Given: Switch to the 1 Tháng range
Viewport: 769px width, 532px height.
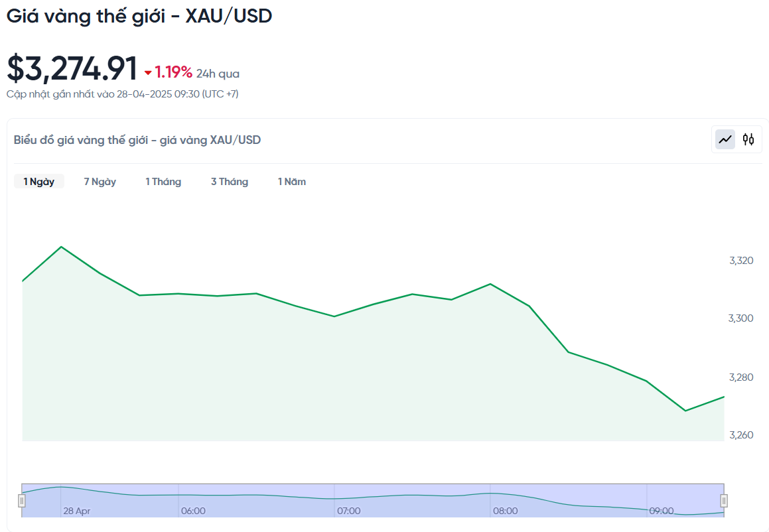Looking at the screenshot, I should pyautogui.click(x=163, y=182).
